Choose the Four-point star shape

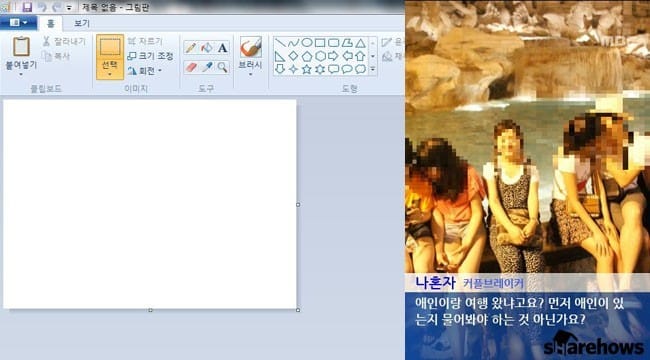(x=293, y=69)
